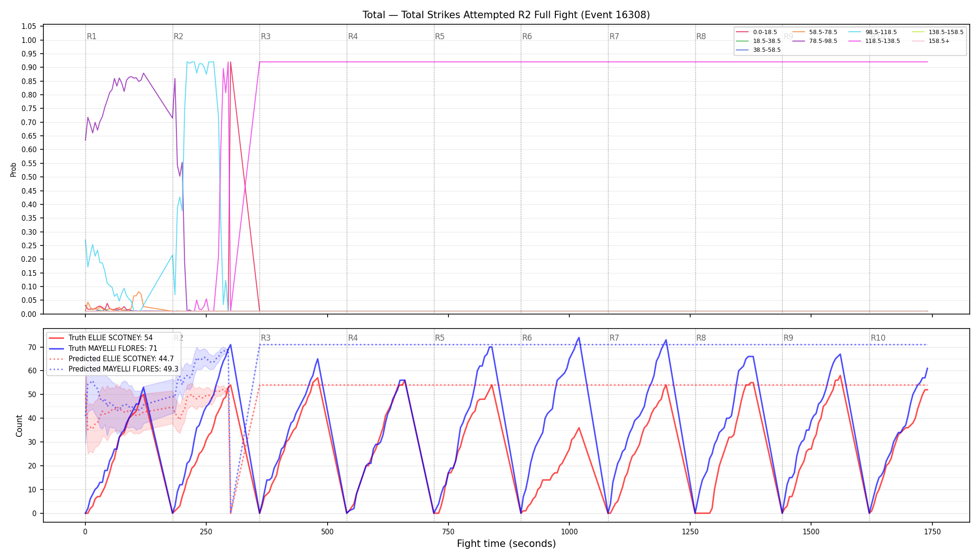
Task: Click the 1250 tick on the time axis
Action: click(x=690, y=532)
